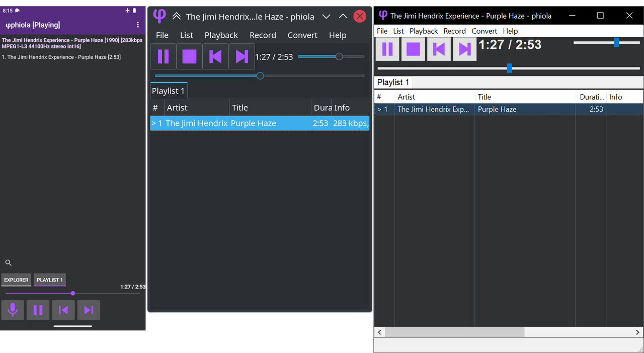Open the File menu in the Linux window
644x353 pixels.
(x=162, y=35)
